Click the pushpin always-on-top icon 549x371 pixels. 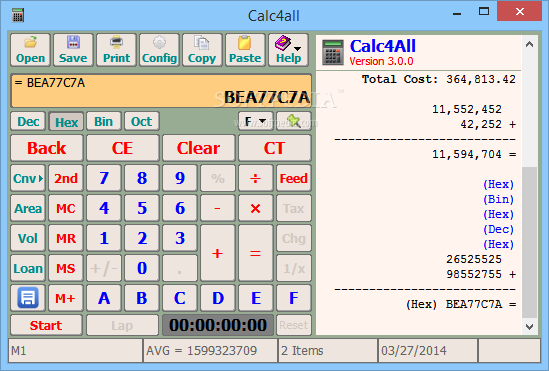[293, 121]
